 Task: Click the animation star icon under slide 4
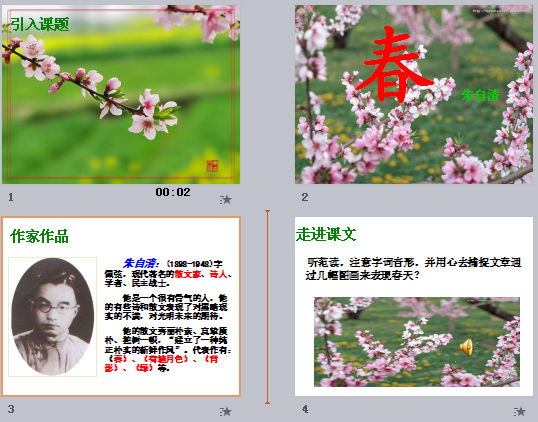coord(519,411)
